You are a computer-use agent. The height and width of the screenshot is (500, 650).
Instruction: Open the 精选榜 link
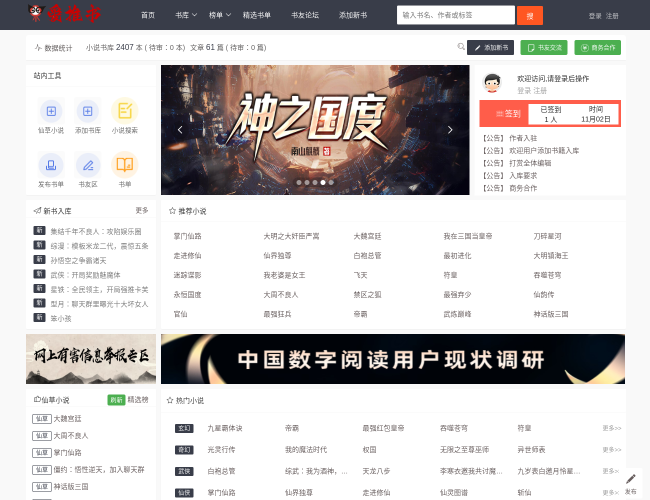138,400
